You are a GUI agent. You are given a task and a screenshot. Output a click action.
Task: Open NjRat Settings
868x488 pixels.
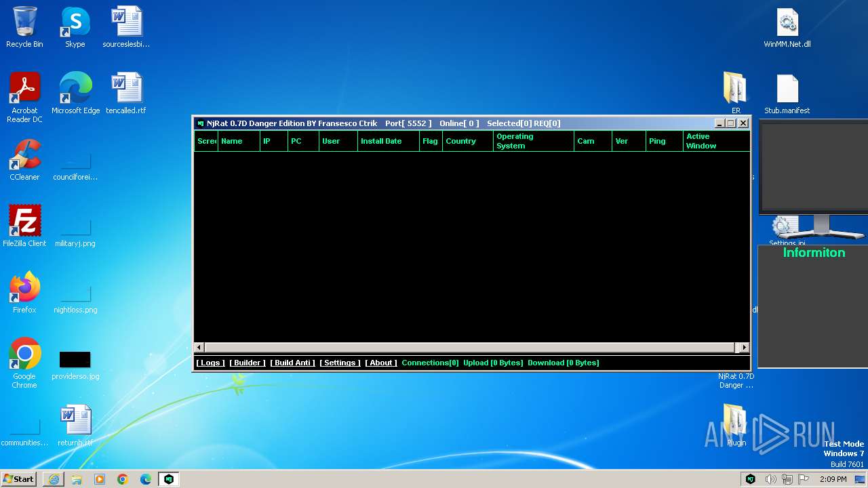(340, 363)
